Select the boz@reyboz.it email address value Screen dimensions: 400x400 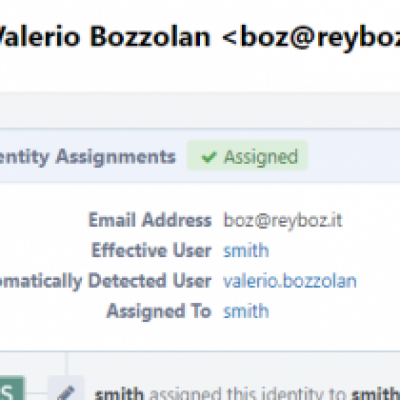tap(283, 220)
